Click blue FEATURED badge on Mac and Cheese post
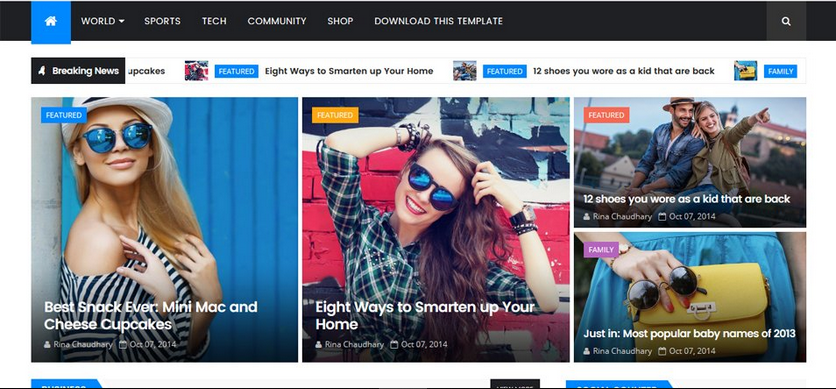The height and width of the screenshot is (389, 836). pyautogui.click(x=64, y=115)
